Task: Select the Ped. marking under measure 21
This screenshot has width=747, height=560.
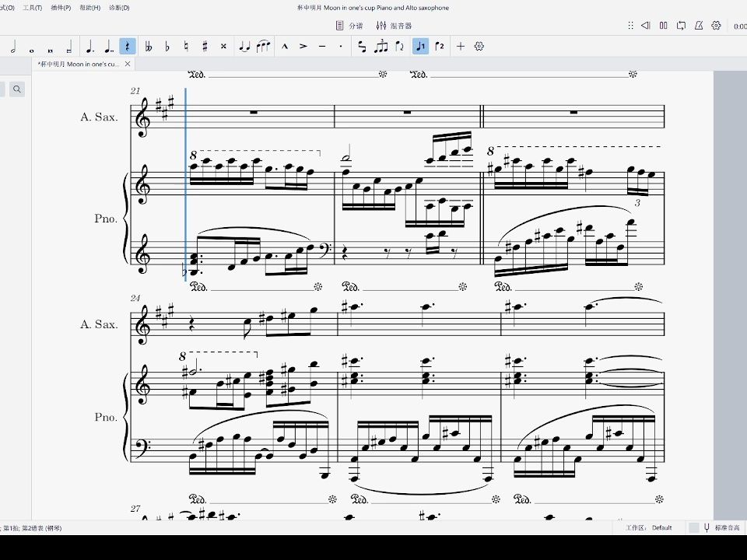Action: 198,287
